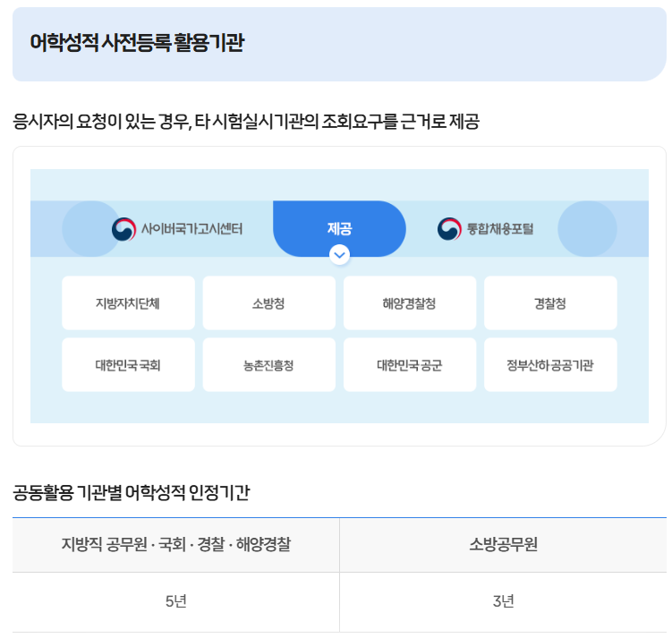
Task: Select the 해양경찰청 card
Action: (x=410, y=303)
